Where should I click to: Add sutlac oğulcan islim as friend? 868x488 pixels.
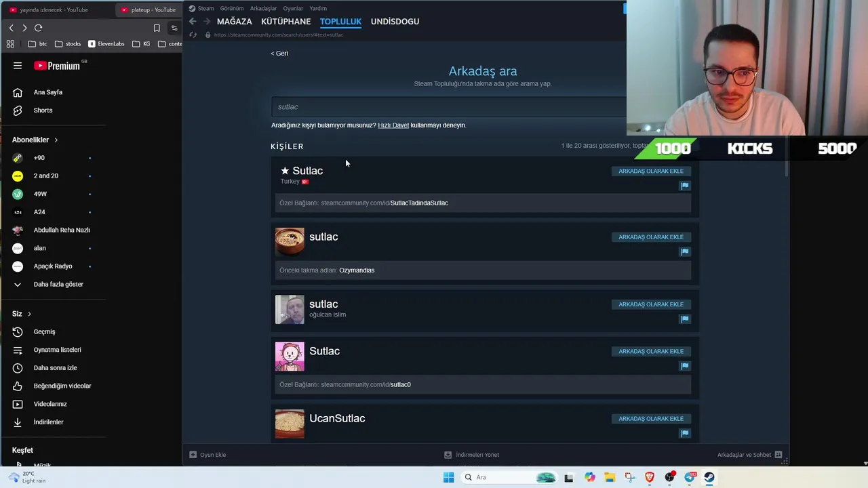[x=651, y=304]
